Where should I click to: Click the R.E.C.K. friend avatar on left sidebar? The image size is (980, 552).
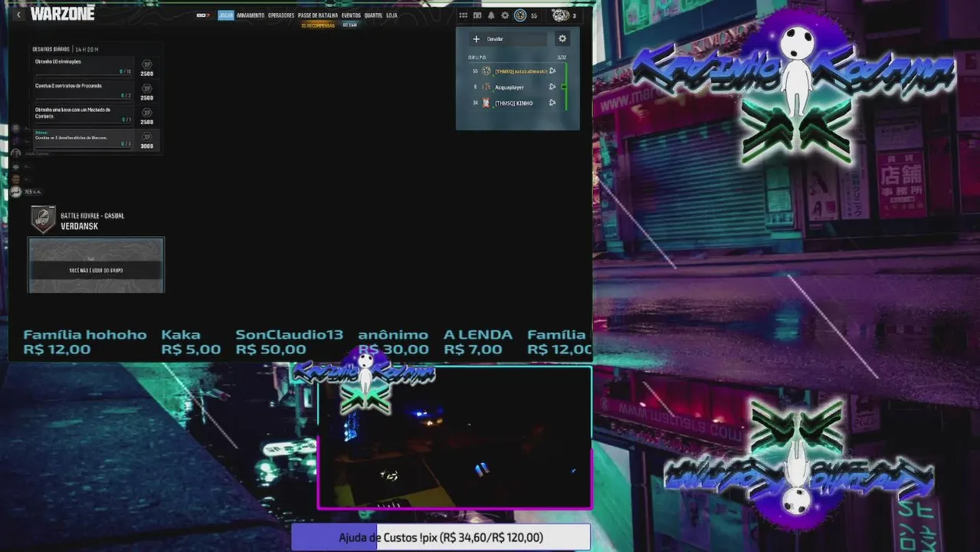(15, 192)
